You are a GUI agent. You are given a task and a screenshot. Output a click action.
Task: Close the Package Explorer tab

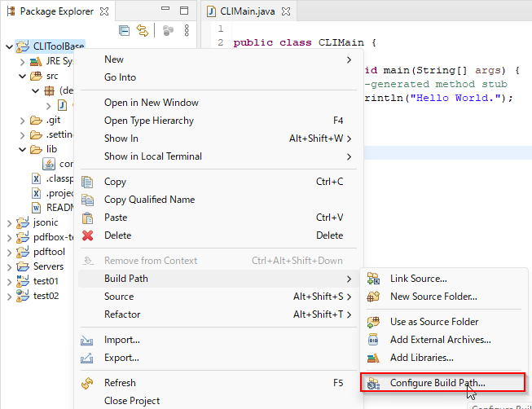click(x=104, y=11)
